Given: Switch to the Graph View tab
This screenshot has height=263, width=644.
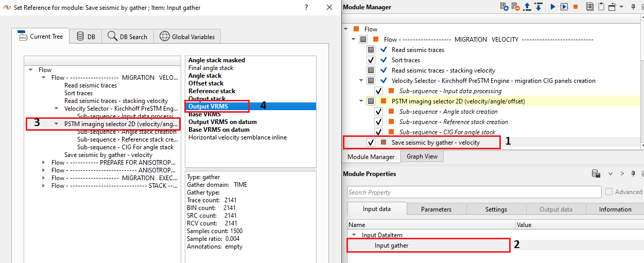Looking at the screenshot, I should 422,157.
